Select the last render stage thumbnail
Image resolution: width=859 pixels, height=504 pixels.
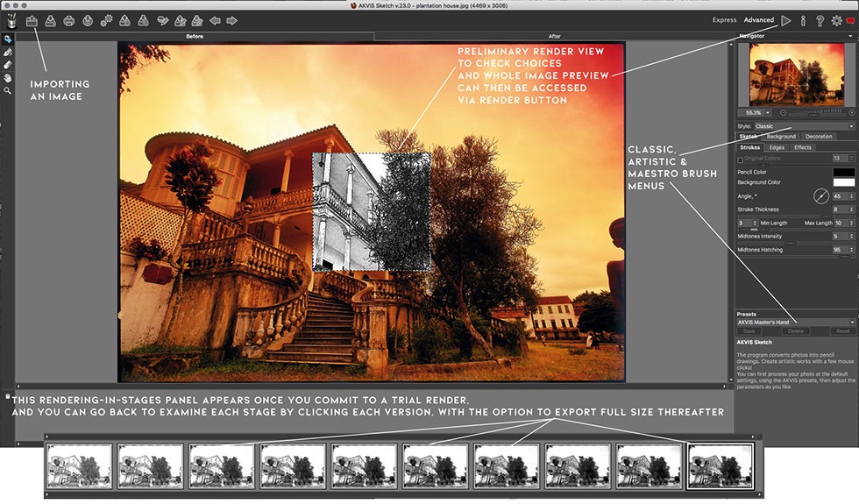coord(719,465)
